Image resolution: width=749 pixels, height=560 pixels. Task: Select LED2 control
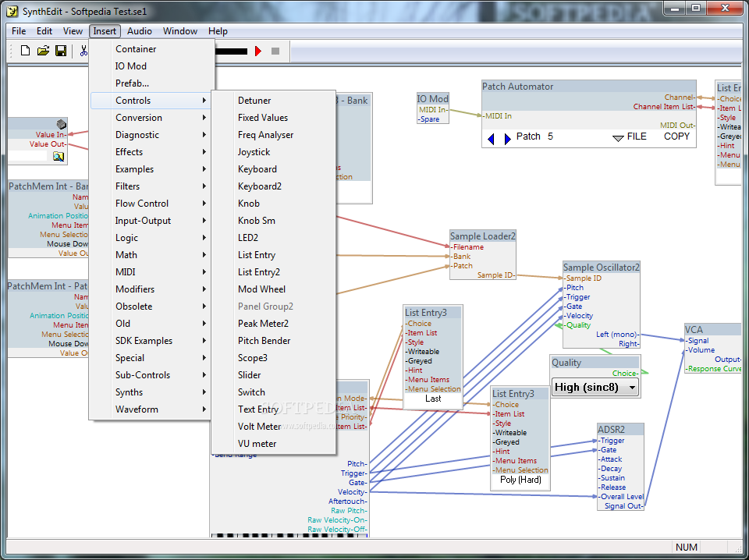[273, 238]
